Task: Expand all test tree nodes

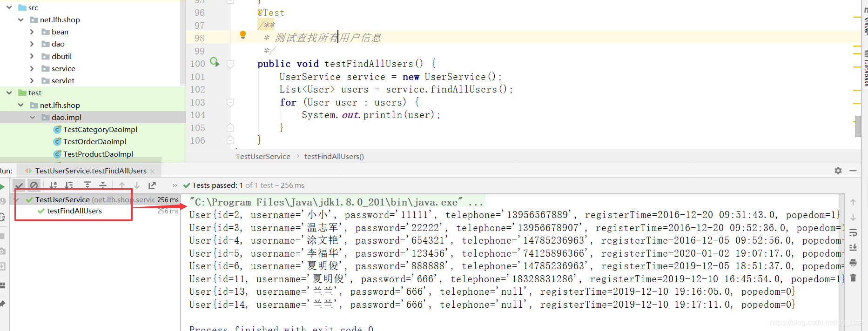Action: coord(87,185)
